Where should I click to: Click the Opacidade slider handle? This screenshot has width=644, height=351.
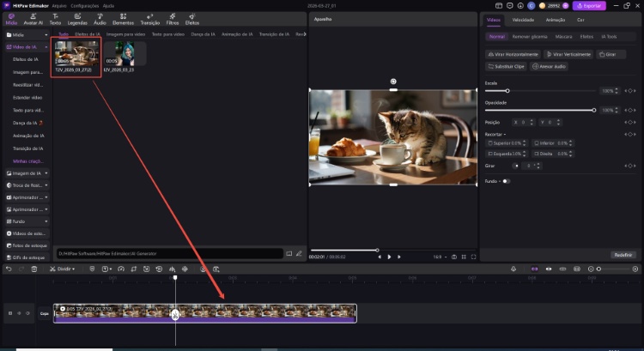(x=594, y=110)
